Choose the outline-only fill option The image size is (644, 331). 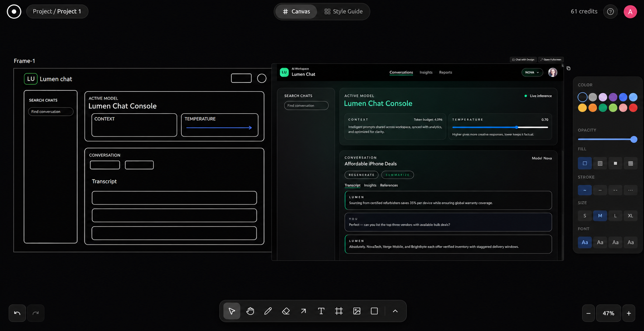click(585, 163)
